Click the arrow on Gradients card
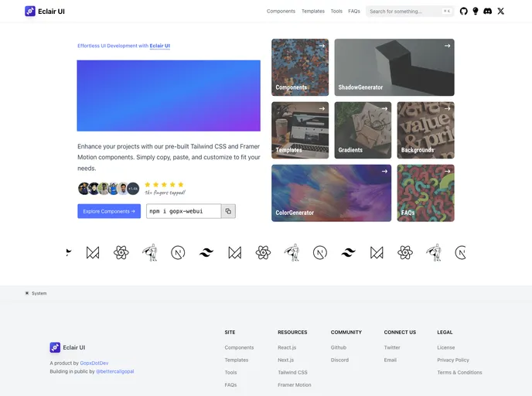The image size is (532, 396). 384,108
